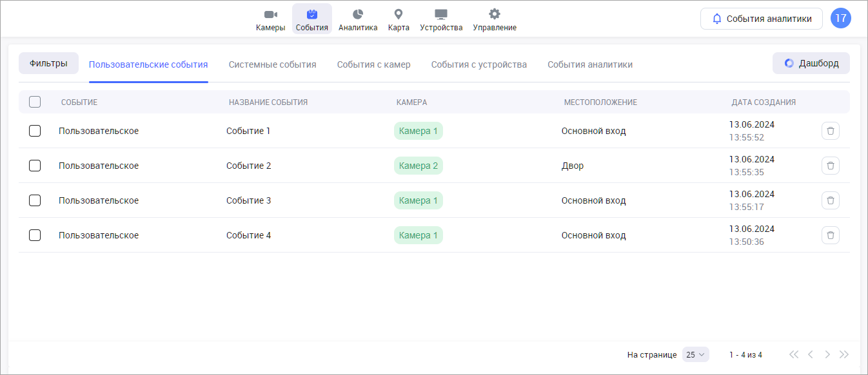Jump to last page double arrow
The width and height of the screenshot is (868, 375).
(844, 354)
